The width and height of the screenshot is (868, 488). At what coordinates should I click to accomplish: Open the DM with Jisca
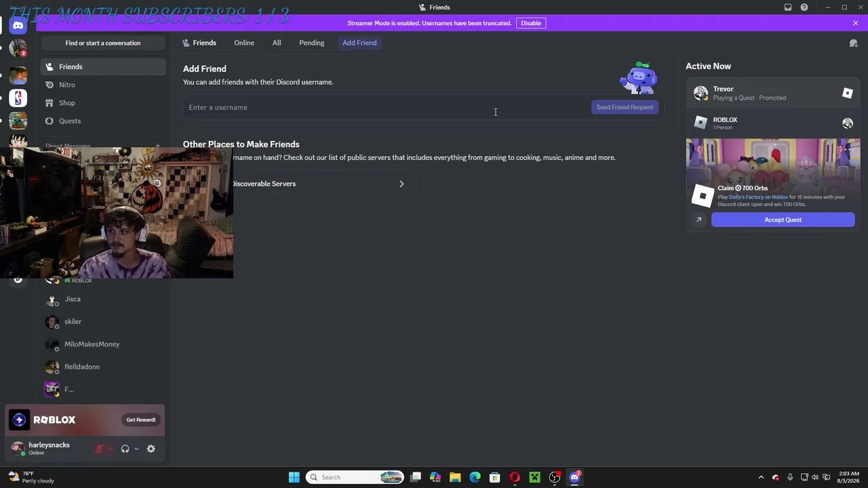pos(103,299)
